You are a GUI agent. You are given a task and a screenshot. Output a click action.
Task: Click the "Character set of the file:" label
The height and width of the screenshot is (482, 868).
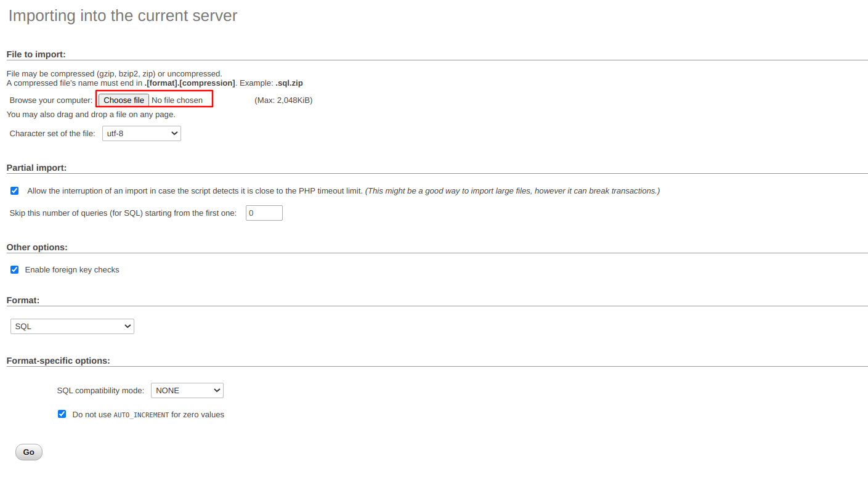52,134
